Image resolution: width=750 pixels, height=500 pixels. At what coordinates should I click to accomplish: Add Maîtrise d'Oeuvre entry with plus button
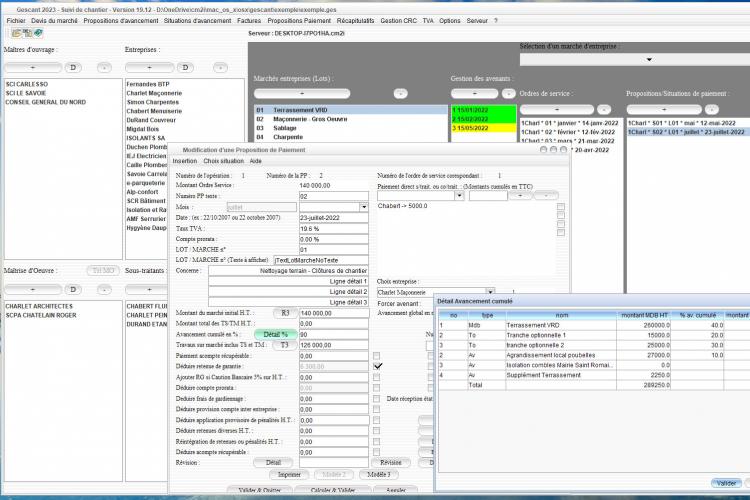[x=33, y=289]
